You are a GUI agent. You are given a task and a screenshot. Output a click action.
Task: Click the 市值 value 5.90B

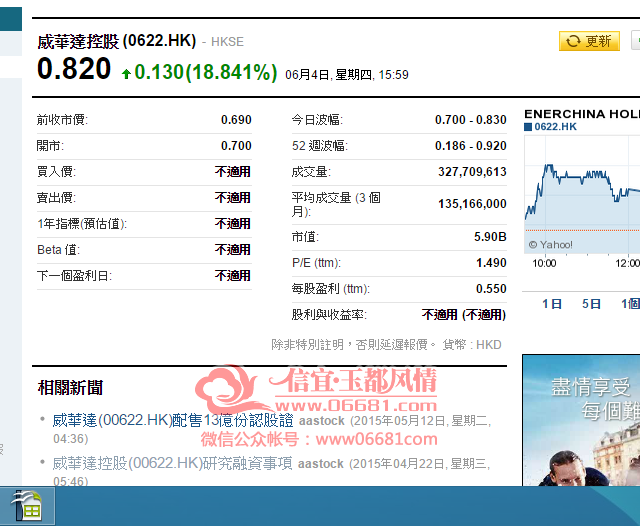coord(490,237)
